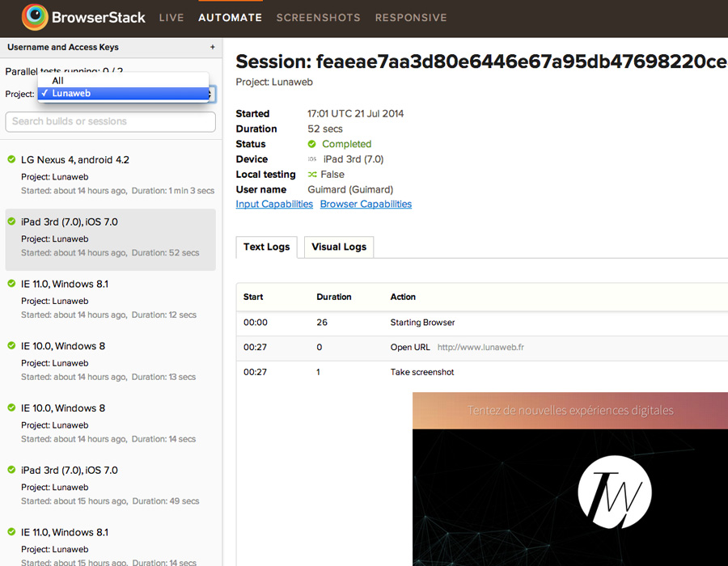The image size is (728, 566).
Task: Click check icon for IE 11.0 session started 15 hours ago
Action: pos(11,532)
